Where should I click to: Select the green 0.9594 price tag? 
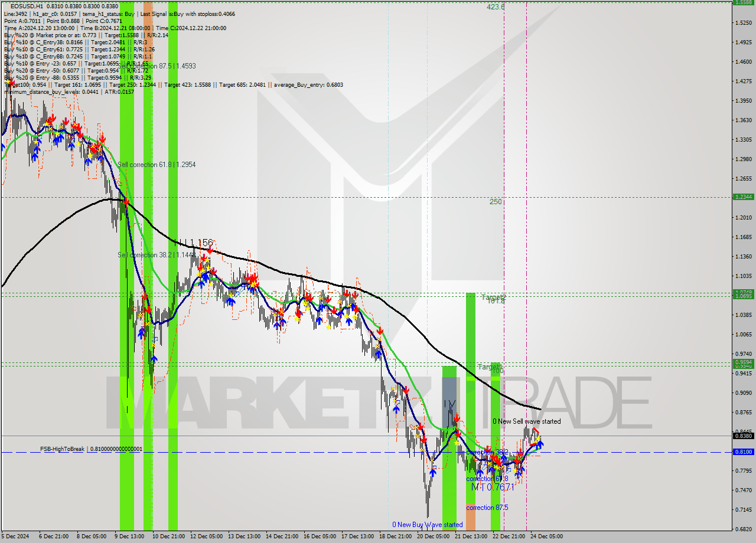(x=742, y=362)
